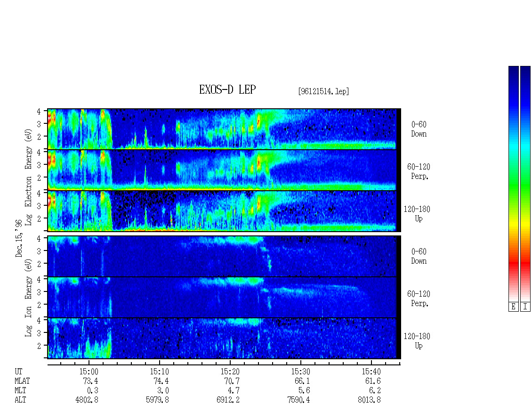Click the 15:30 time tick label
This screenshot has height=412, width=532.
[300, 372]
